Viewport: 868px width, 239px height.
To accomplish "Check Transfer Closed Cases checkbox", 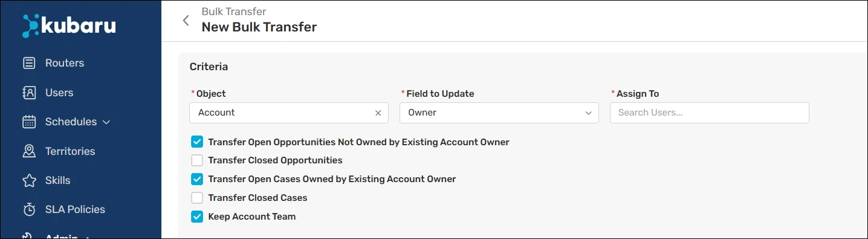I will coord(197,198).
